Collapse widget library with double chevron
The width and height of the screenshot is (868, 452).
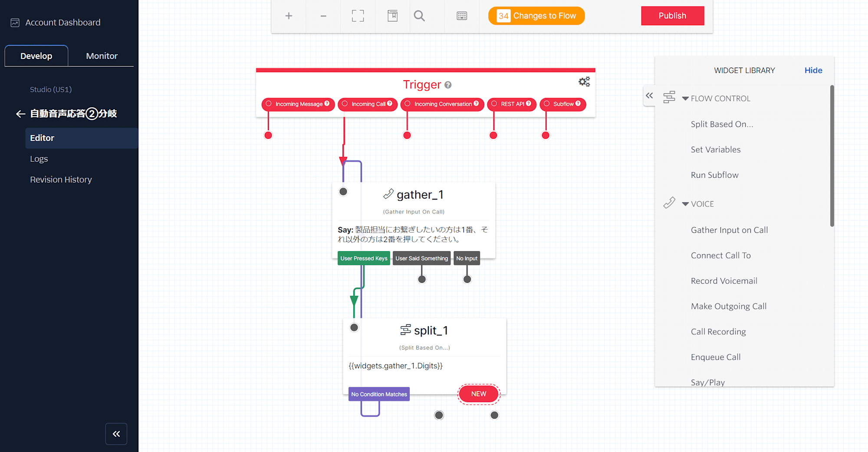649,95
